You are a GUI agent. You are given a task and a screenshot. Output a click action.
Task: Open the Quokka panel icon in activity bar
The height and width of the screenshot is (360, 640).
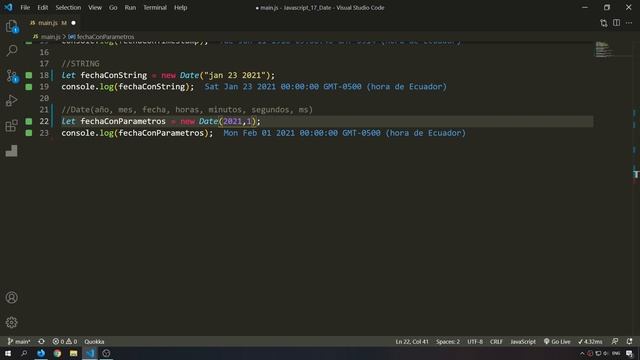11,151
